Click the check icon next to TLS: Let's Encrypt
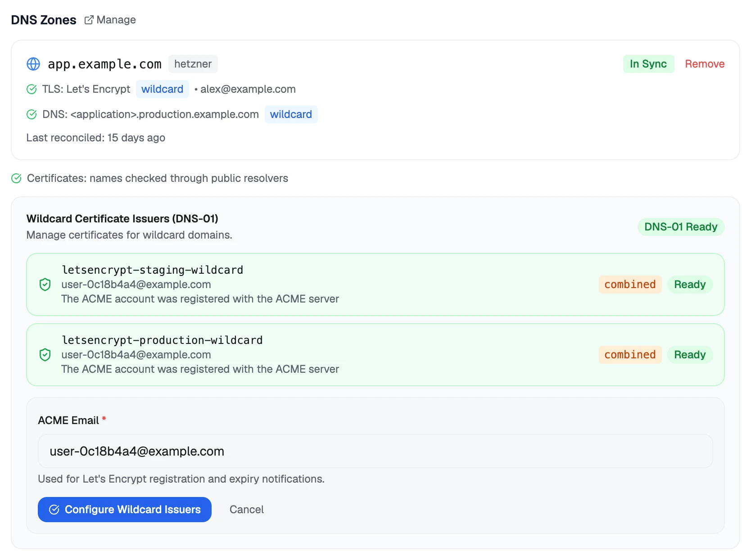This screenshot has width=751, height=560. click(x=32, y=89)
